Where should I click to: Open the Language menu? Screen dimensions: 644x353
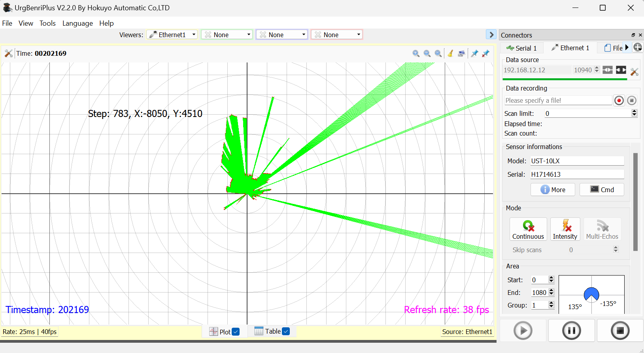[x=77, y=23]
